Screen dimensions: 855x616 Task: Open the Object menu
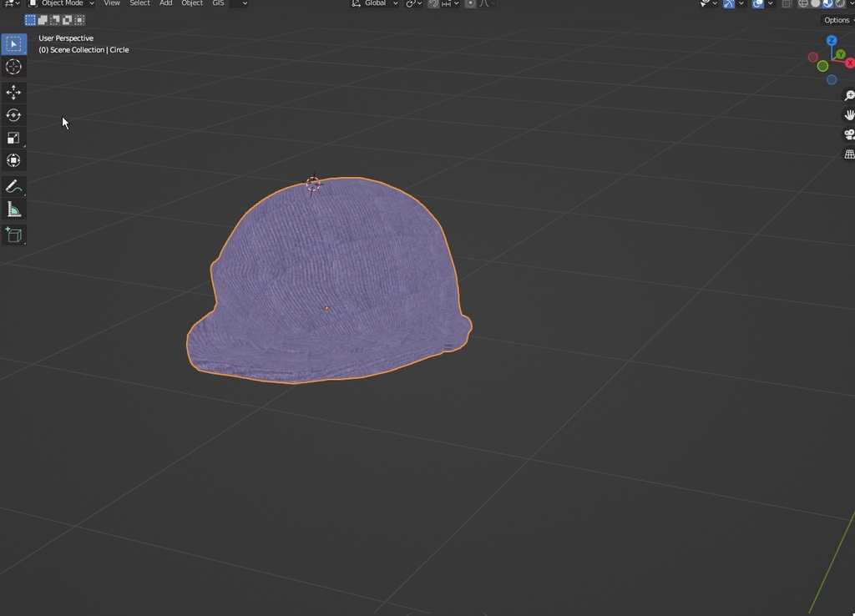[x=192, y=3]
